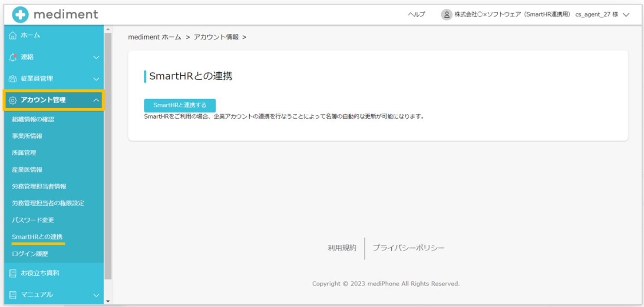Image resolution: width=644 pixels, height=307 pixels.
Task: Click the book icon beside お役立ち資料
Action: coord(13,273)
